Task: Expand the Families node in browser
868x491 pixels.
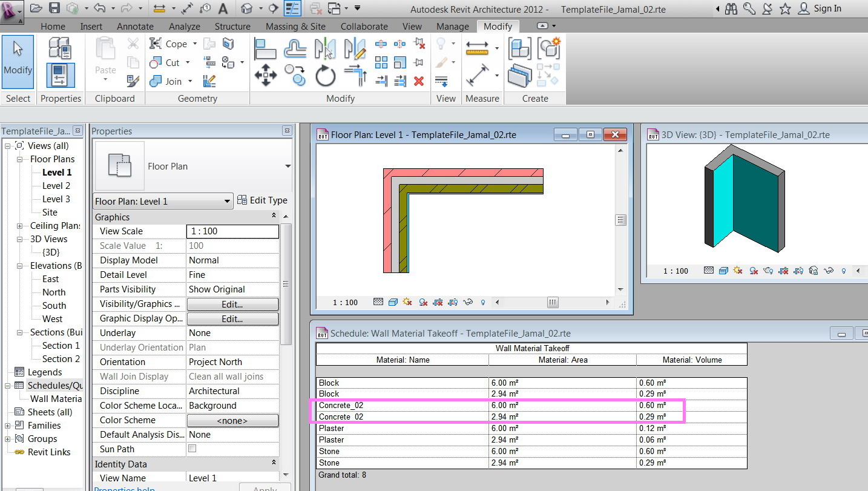Action: coord(8,426)
